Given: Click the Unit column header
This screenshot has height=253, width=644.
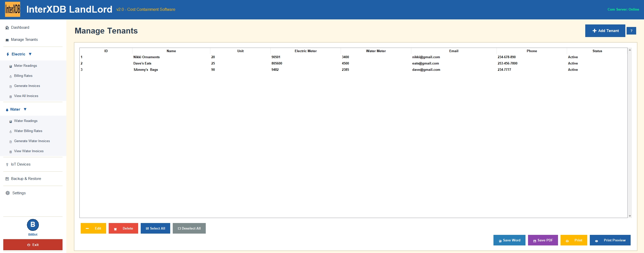Looking at the screenshot, I should 240,51.
